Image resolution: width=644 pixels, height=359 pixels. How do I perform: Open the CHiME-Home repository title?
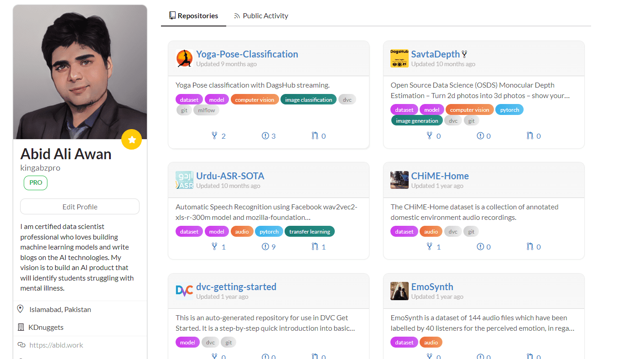pyautogui.click(x=440, y=176)
